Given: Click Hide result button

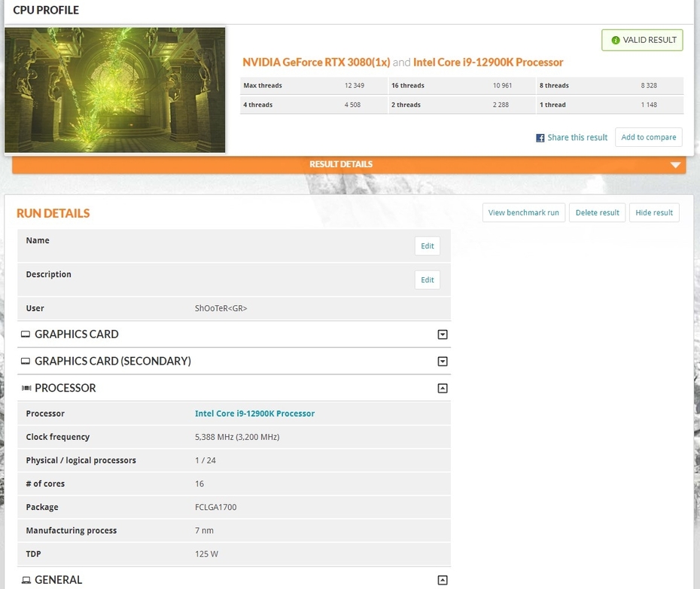Looking at the screenshot, I should point(654,212).
